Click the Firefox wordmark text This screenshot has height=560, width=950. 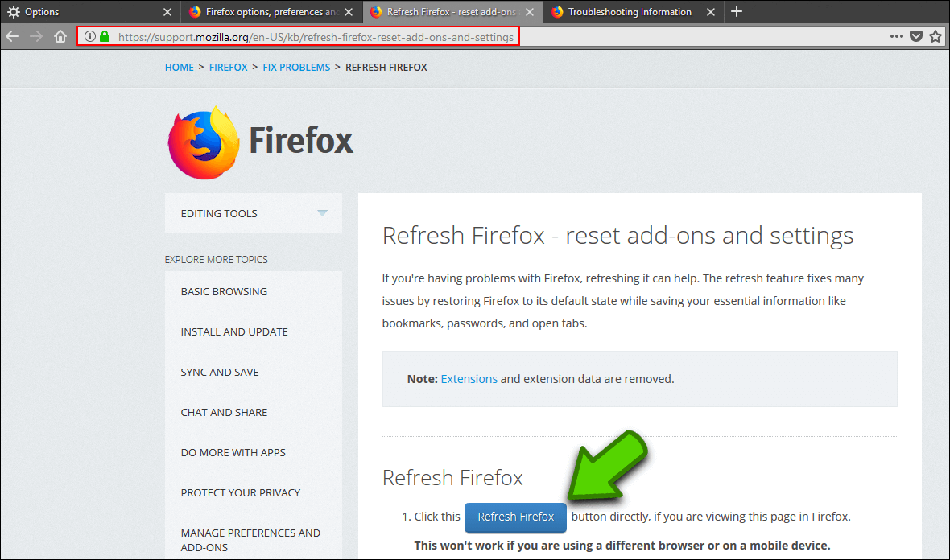click(x=301, y=141)
